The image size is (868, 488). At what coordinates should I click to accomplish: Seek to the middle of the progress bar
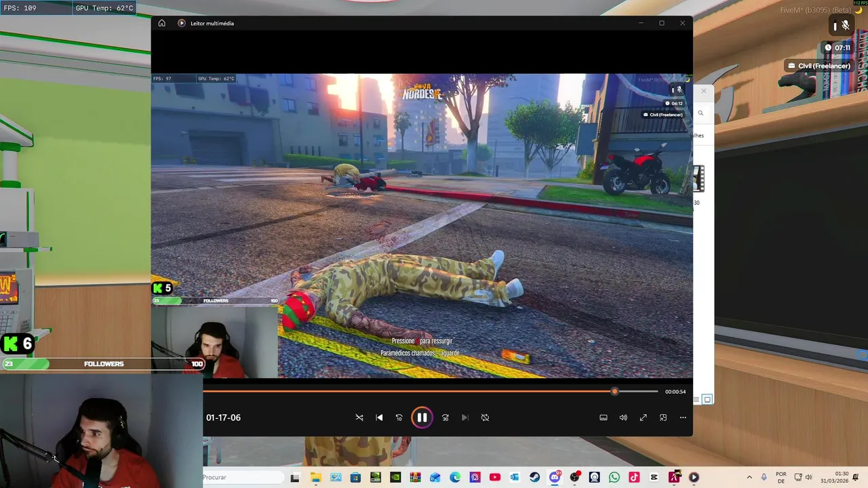(x=430, y=391)
